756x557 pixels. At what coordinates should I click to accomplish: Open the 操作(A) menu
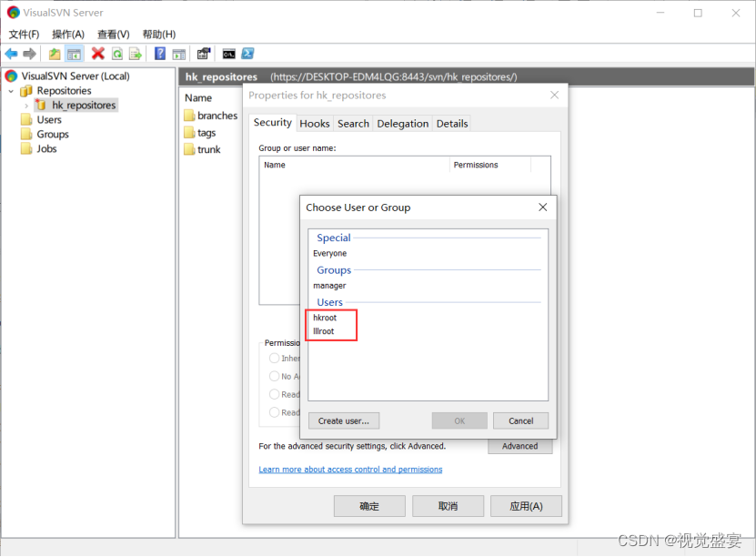coord(68,35)
